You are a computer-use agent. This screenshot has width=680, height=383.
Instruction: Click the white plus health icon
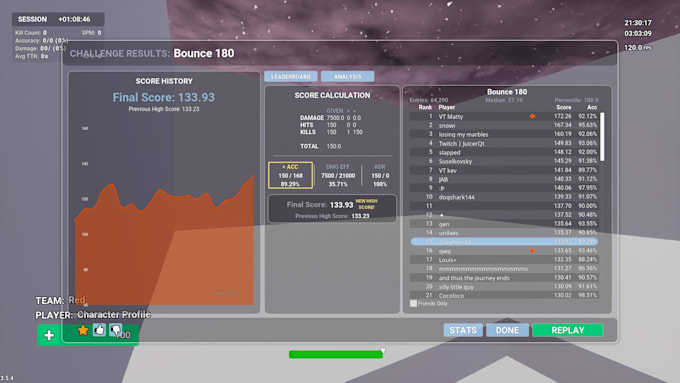tap(49, 335)
